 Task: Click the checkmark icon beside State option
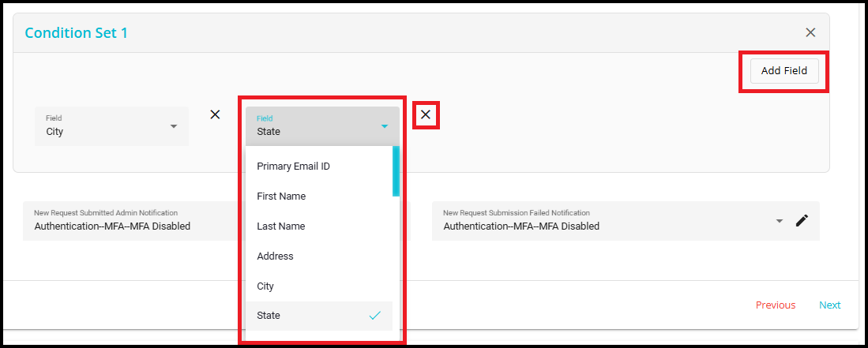(375, 316)
